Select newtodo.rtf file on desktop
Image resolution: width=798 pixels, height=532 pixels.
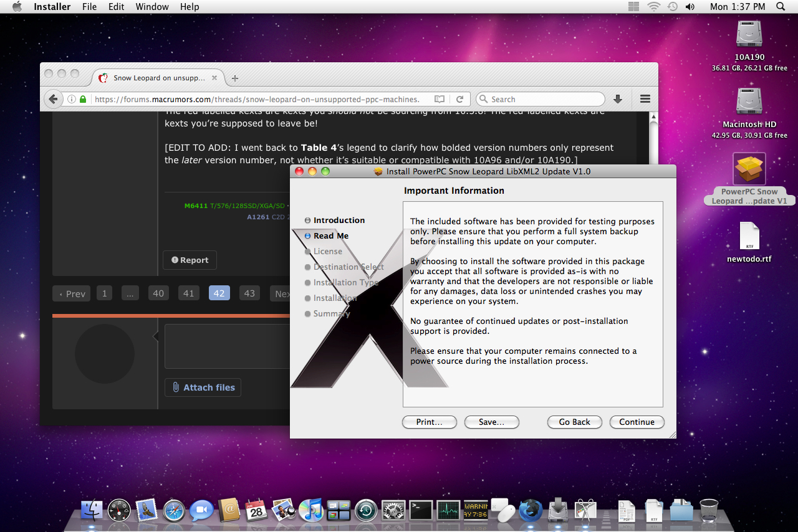point(749,237)
